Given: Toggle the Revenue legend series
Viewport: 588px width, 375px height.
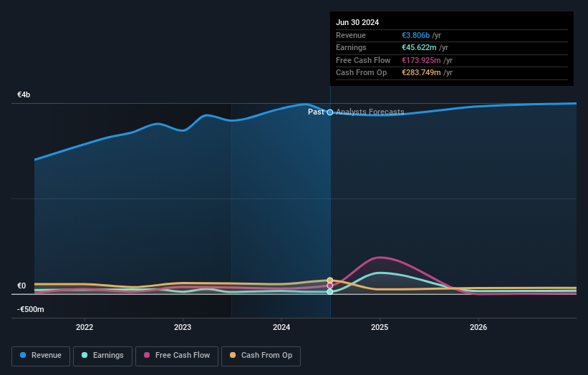Looking at the screenshot, I should click(41, 356).
